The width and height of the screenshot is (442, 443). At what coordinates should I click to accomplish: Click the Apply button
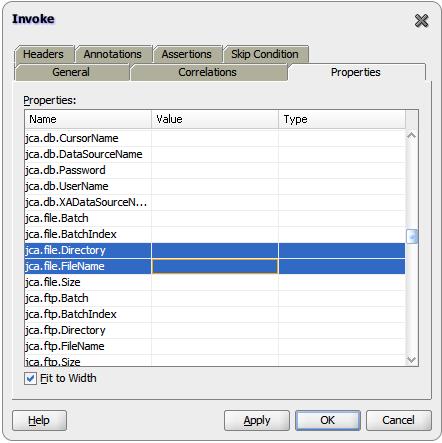coord(257,420)
